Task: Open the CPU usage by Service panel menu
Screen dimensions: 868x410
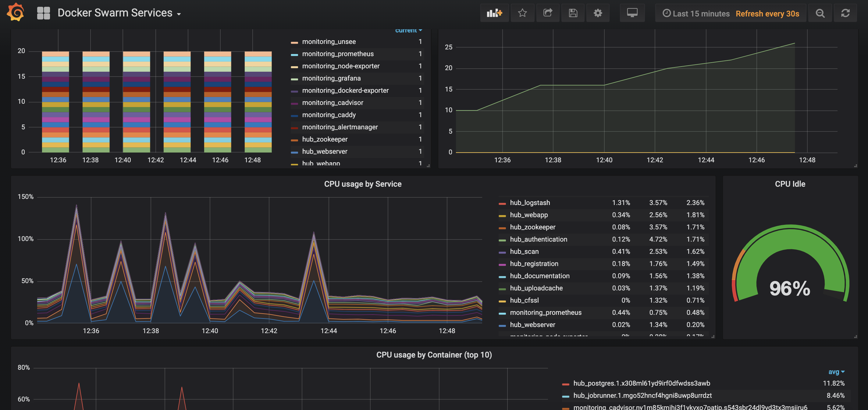Action: 363,184
